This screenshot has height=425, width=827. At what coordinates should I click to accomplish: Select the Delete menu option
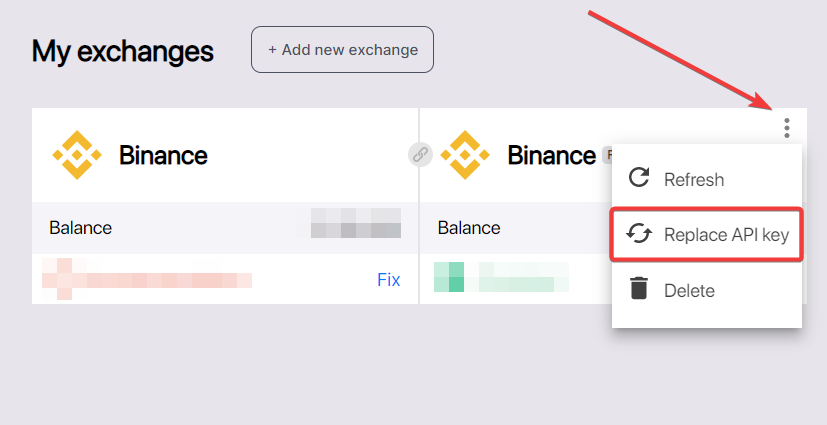689,291
